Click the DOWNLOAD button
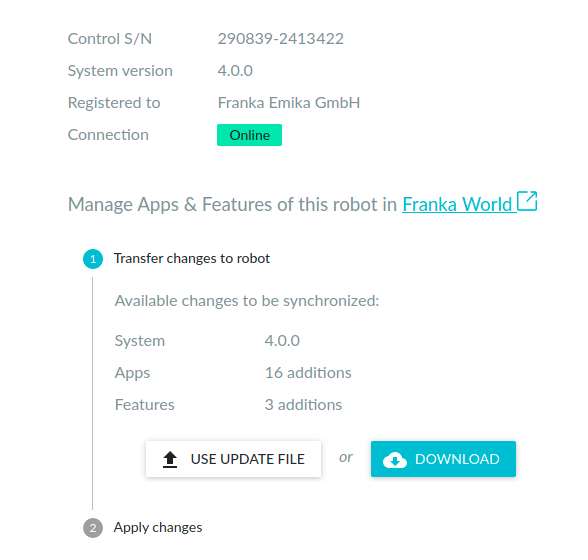This screenshot has height=560, width=588. coord(443,459)
